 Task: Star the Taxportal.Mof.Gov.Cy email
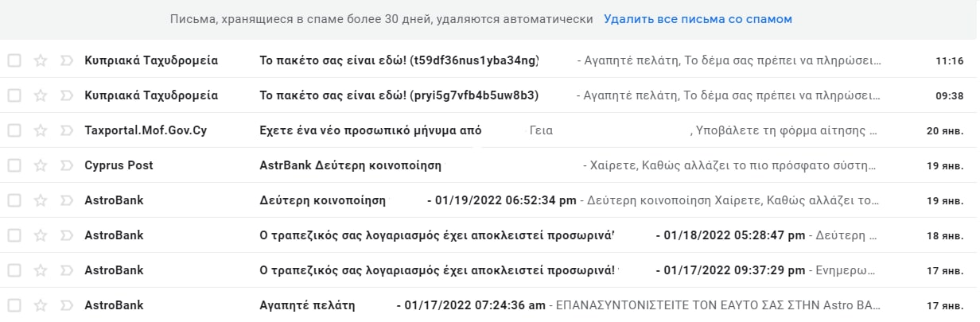click(x=41, y=130)
